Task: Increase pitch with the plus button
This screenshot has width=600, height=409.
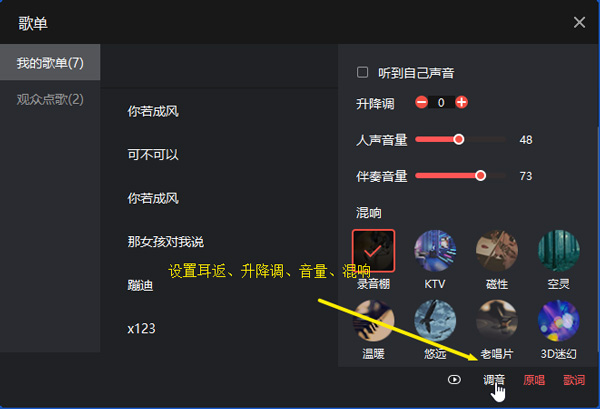Action: click(x=461, y=102)
